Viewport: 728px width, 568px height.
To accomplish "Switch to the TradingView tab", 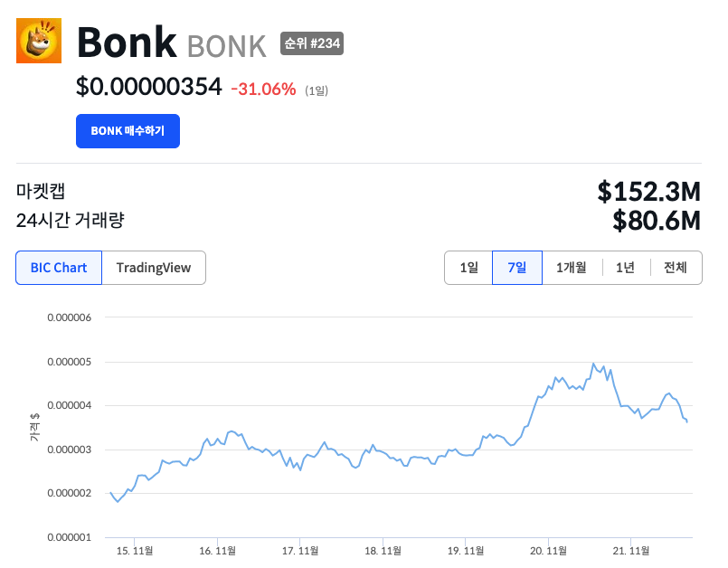I will tap(154, 268).
